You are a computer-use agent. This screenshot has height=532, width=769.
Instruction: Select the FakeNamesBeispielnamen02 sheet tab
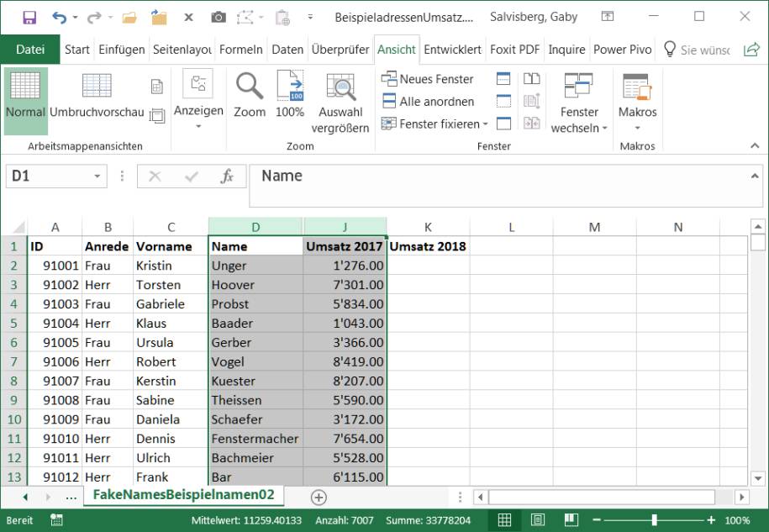point(183,495)
